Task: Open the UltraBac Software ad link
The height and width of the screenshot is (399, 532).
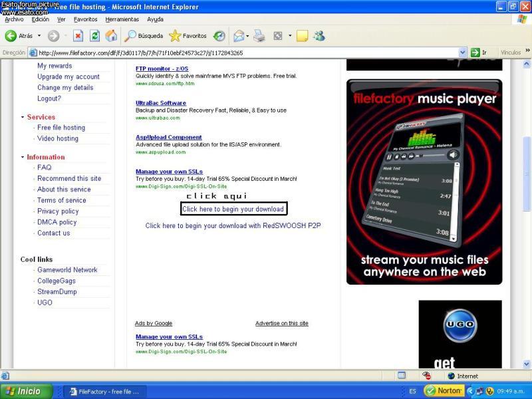Action: click(161, 103)
